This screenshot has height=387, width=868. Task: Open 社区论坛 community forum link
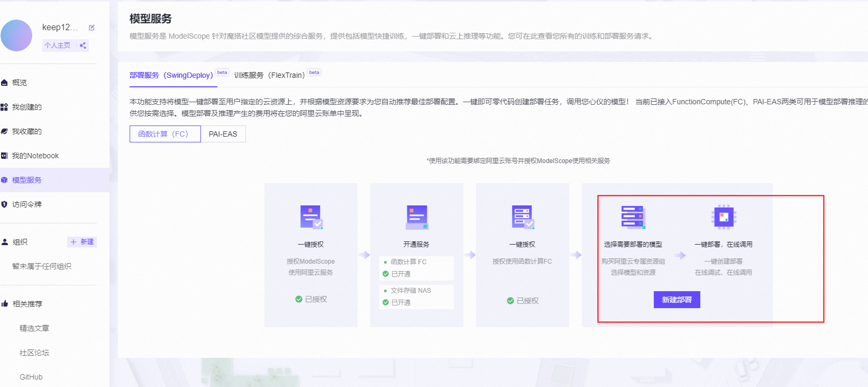(34, 353)
